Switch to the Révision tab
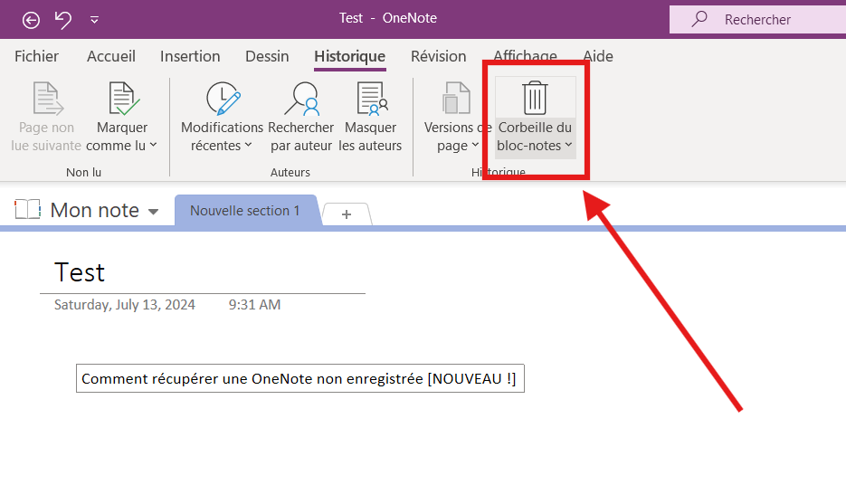Viewport: 846px width, 504px height. coord(438,56)
